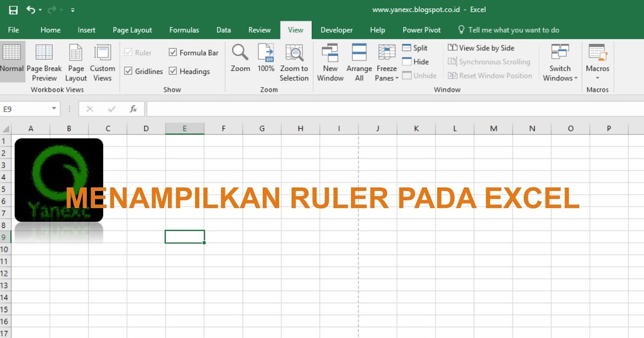This screenshot has width=644, height=338.
Task: Click the Yanexc logo picture
Action: click(x=58, y=180)
